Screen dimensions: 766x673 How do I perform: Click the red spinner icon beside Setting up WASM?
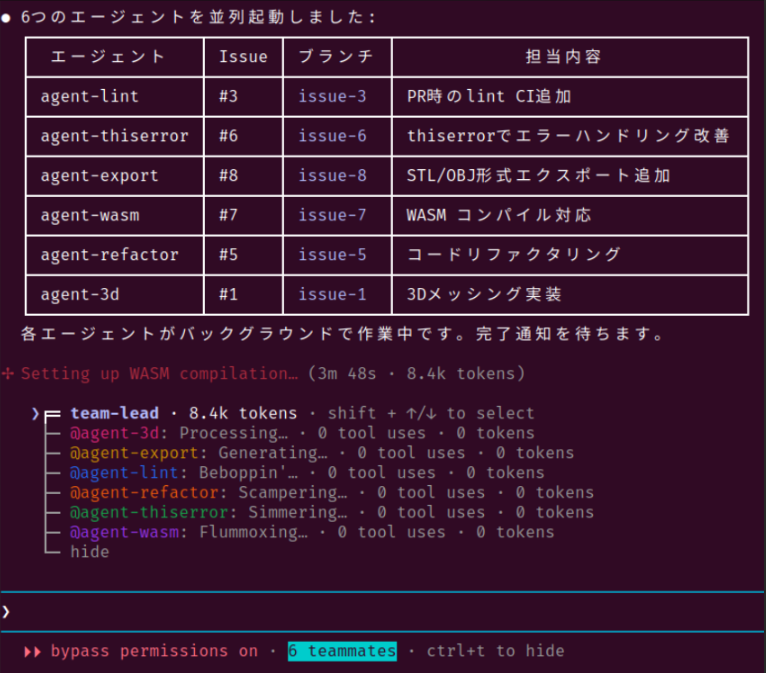coord(9,374)
